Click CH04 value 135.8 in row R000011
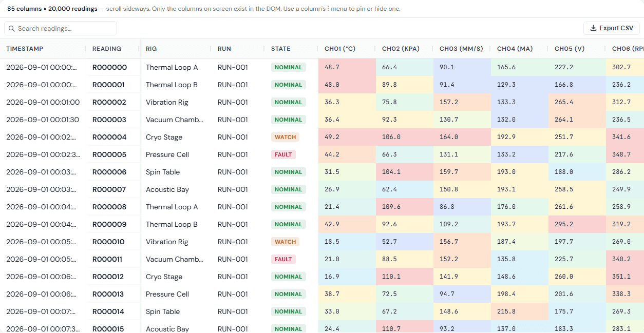Screen dimensions: 644x333 (x=520, y=259)
